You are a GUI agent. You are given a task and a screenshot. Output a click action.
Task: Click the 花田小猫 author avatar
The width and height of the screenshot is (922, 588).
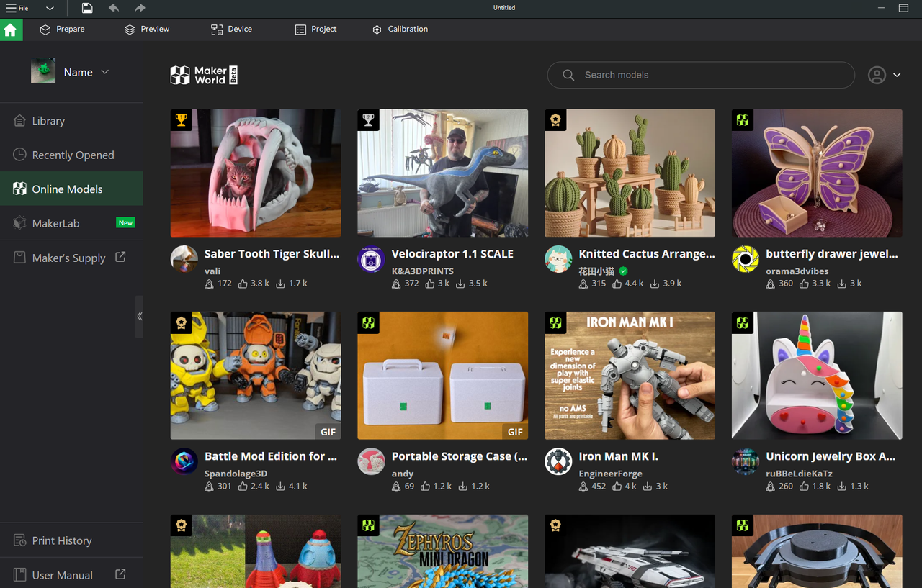coord(558,259)
